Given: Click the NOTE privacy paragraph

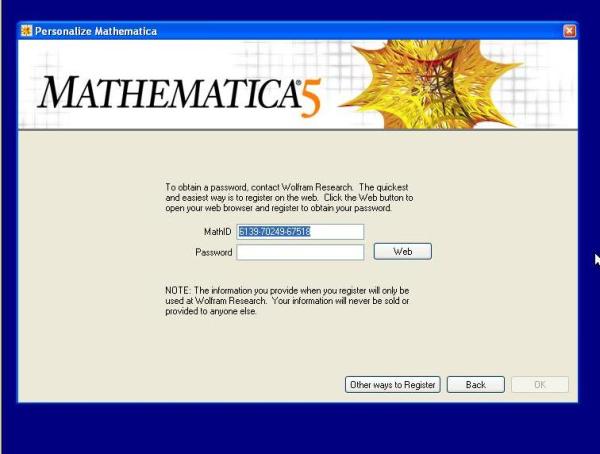Looking at the screenshot, I should coord(287,300).
